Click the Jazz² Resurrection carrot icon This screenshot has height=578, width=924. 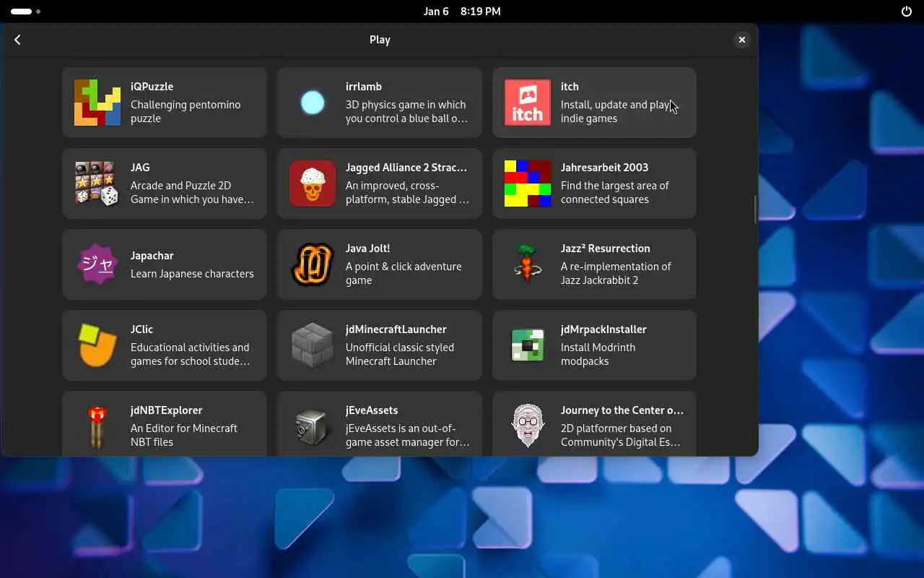pos(527,264)
